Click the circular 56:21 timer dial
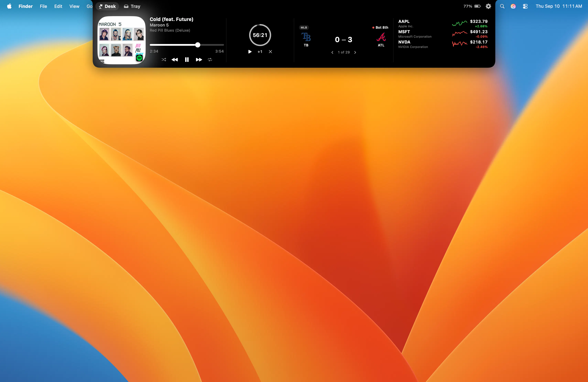This screenshot has height=382, width=588. (260, 35)
